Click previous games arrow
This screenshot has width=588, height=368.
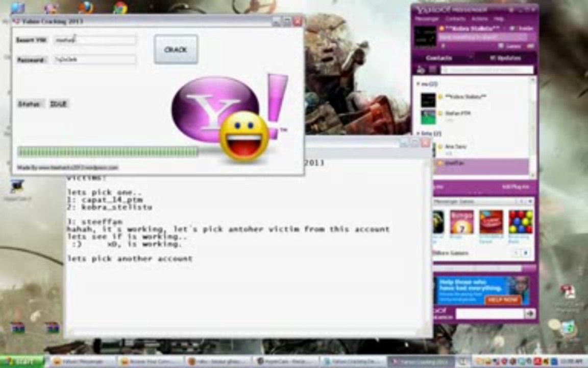[517, 252]
